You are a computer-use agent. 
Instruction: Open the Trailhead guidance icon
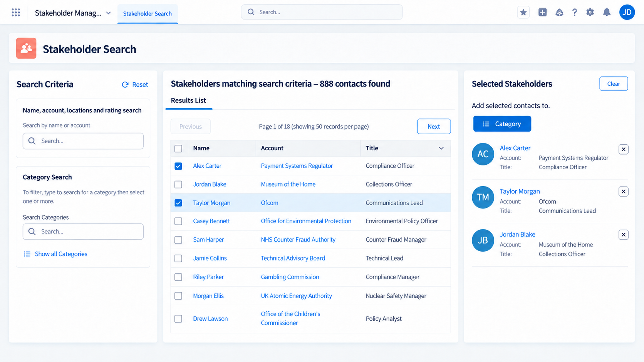(x=559, y=12)
